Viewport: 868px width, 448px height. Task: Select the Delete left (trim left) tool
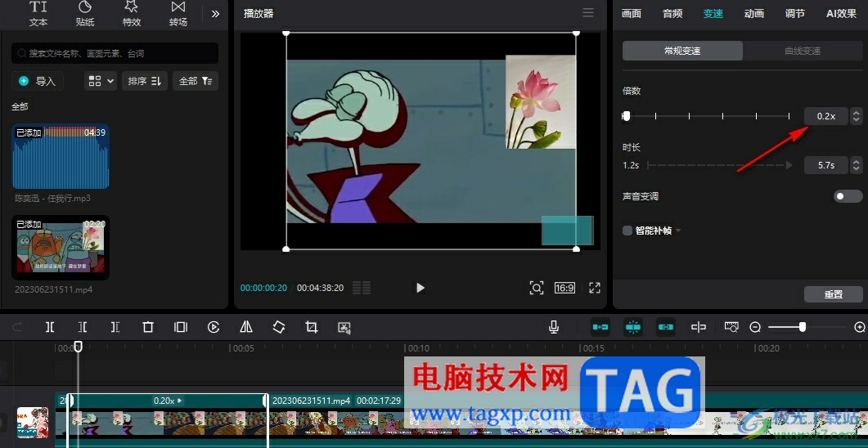(83, 327)
